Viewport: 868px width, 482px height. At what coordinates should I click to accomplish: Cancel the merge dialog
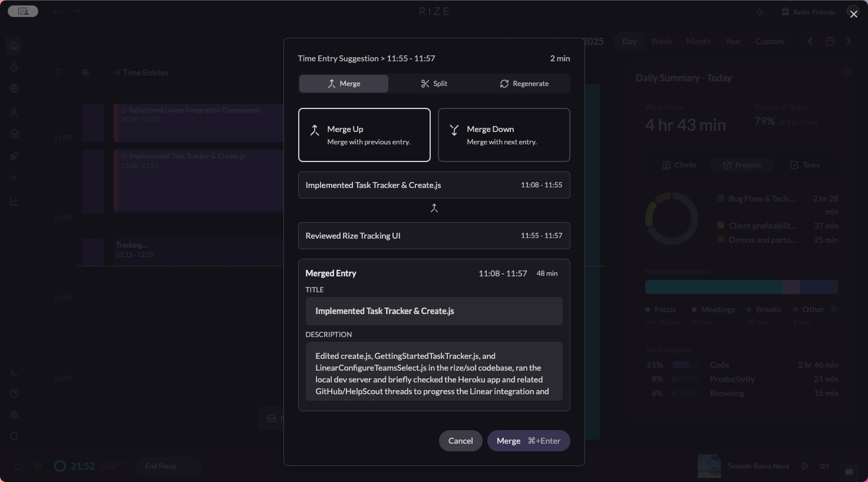click(x=460, y=441)
